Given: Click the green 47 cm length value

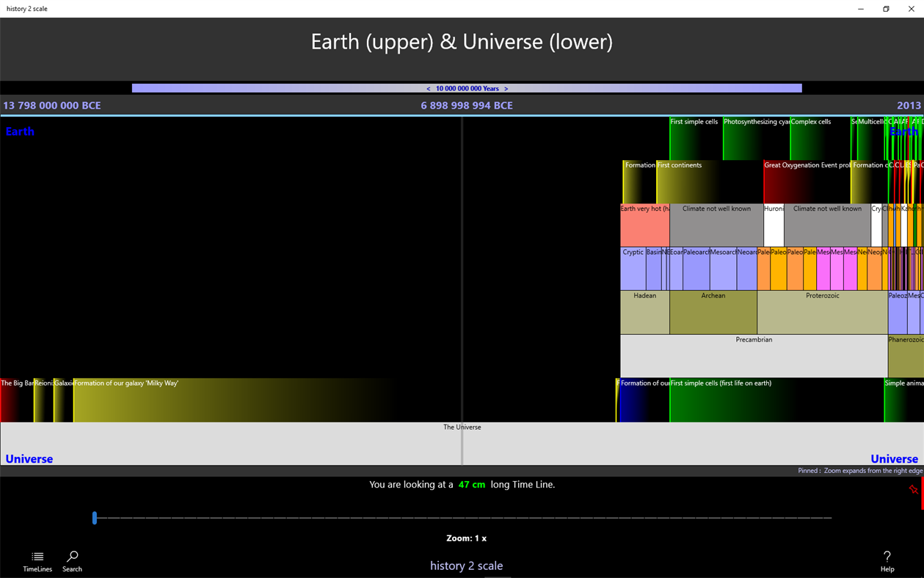Looking at the screenshot, I should point(472,485).
